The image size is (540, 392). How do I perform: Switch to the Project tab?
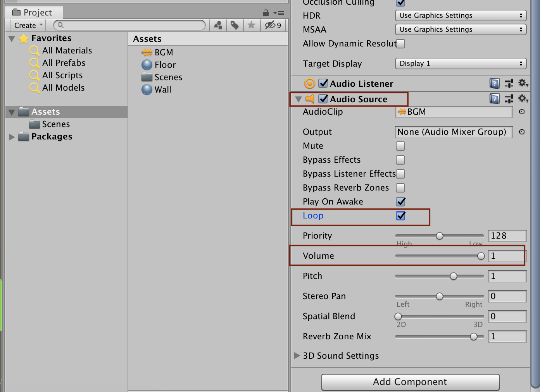33,12
